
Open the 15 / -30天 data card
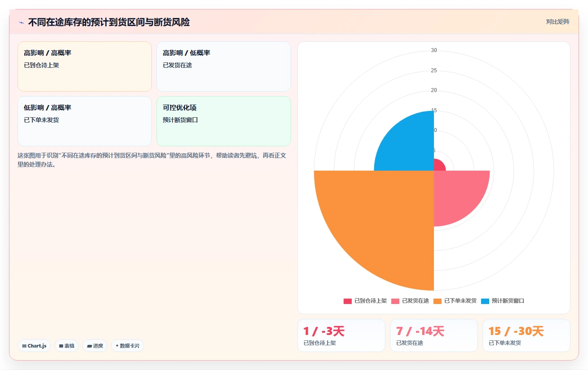526,335
